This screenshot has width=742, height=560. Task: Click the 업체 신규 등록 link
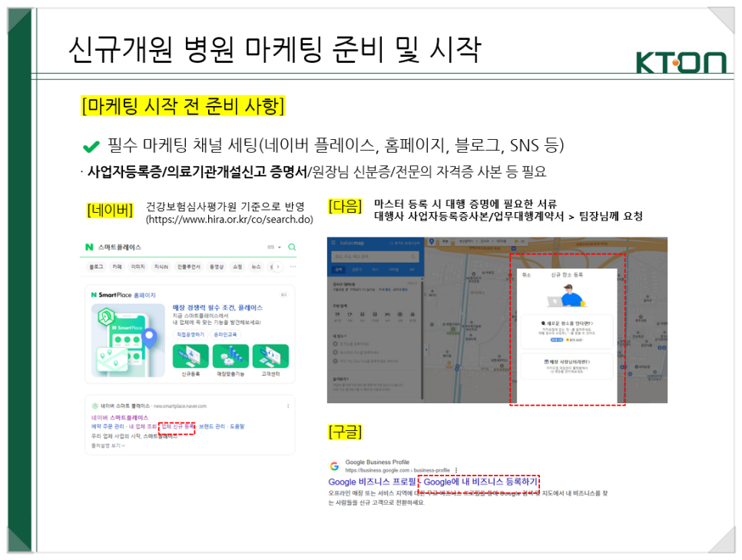point(177,426)
